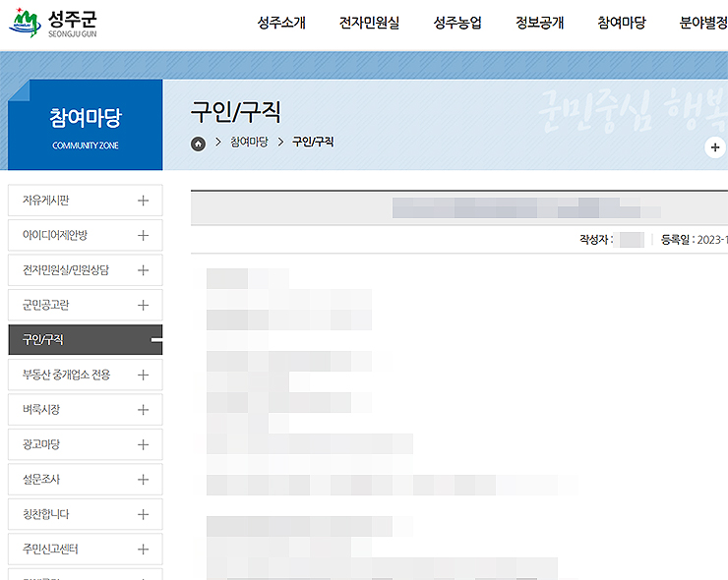Click 구인/구직 breadcrumb link

pyautogui.click(x=313, y=142)
